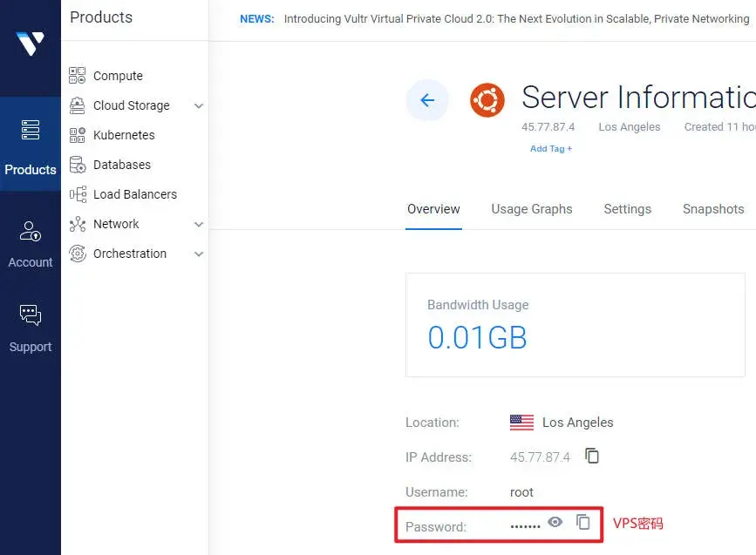Switch to the Usage Graphs tab
The height and width of the screenshot is (555, 756).
click(x=532, y=209)
